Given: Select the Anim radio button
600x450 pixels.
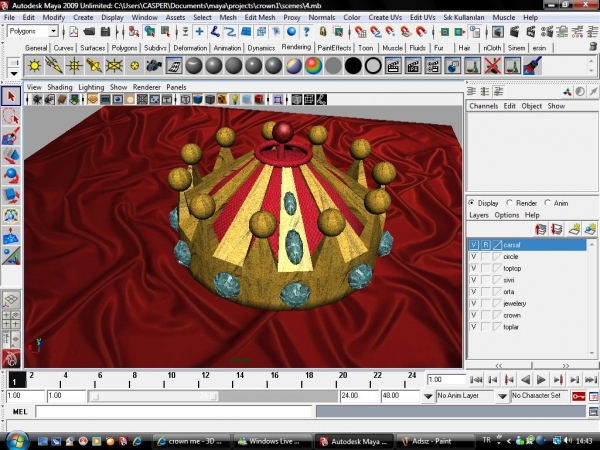Looking at the screenshot, I should tap(547, 202).
